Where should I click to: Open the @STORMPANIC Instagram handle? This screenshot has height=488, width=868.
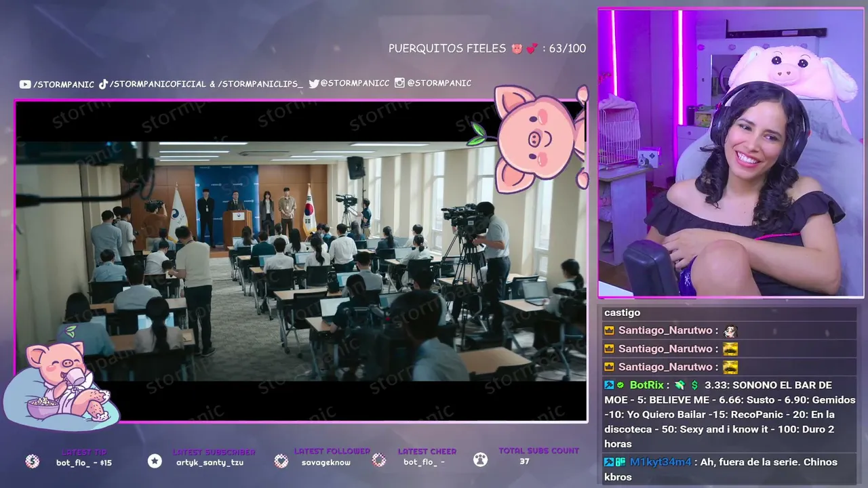(x=439, y=83)
